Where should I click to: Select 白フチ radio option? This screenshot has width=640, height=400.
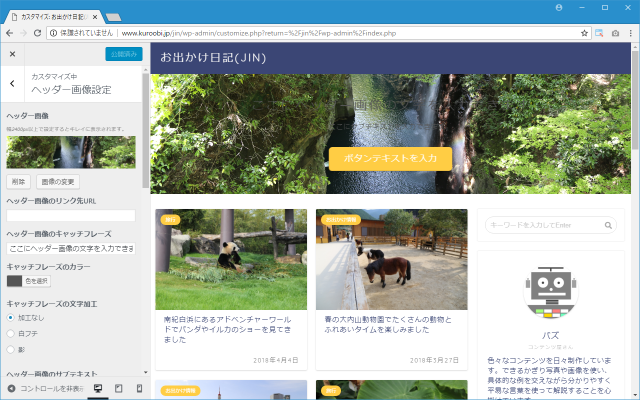(x=11, y=333)
